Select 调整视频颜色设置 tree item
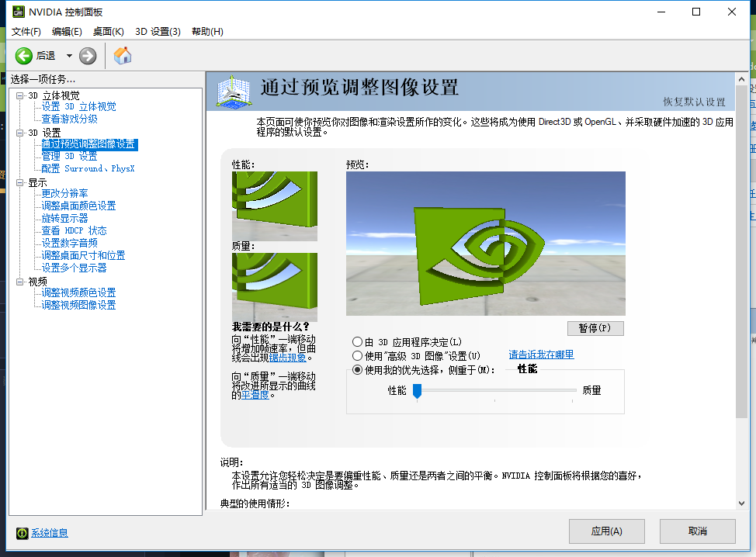 pos(78,293)
